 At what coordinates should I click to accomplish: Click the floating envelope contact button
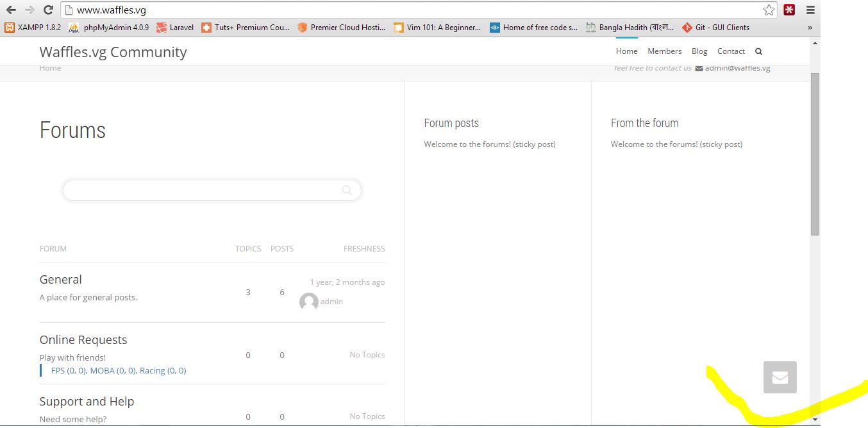(x=780, y=377)
